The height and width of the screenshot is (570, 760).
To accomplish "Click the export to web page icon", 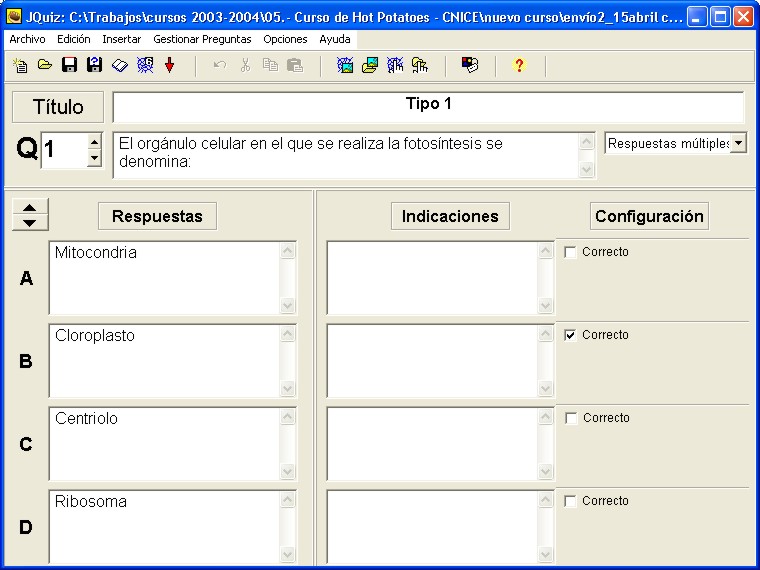I will 346,66.
